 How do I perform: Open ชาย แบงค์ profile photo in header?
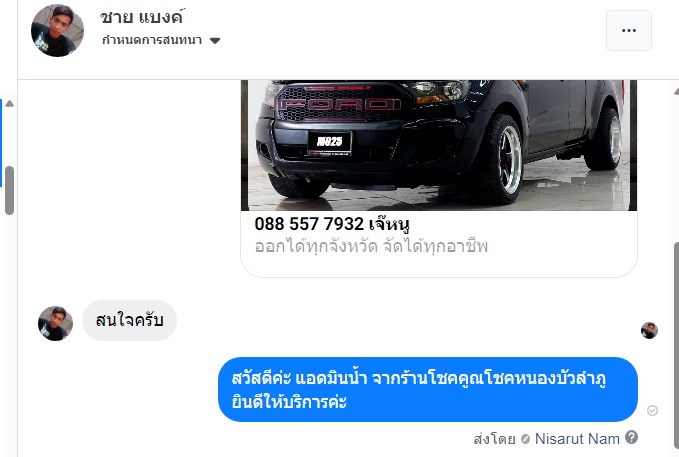click(58, 31)
